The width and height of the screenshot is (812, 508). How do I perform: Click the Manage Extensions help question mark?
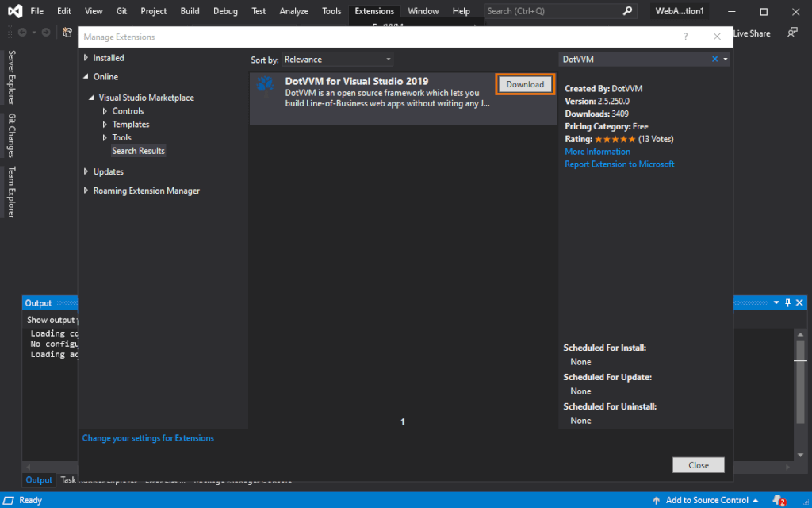pos(686,37)
